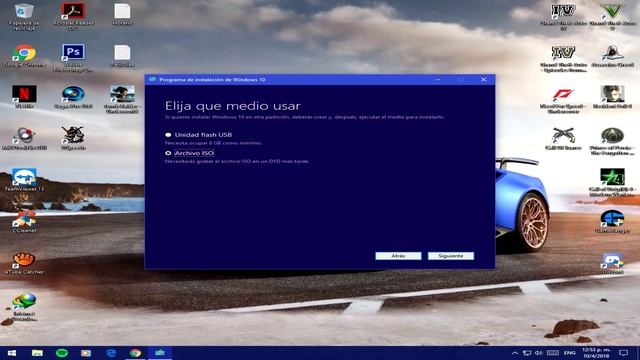Switch to Chrome on the taskbar

point(136,353)
